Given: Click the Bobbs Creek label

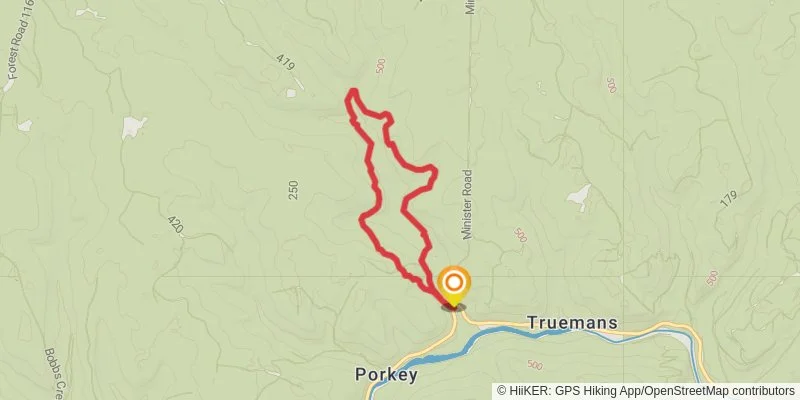Looking at the screenshot, I should pyautogui.click(x=54, y=374).
